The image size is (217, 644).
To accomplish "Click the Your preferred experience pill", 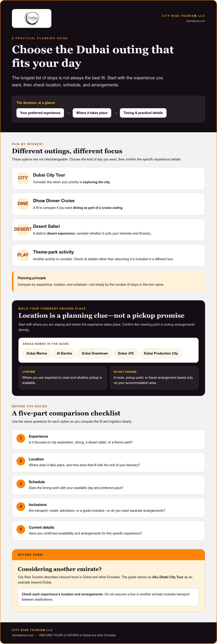I will click(40, 113).
